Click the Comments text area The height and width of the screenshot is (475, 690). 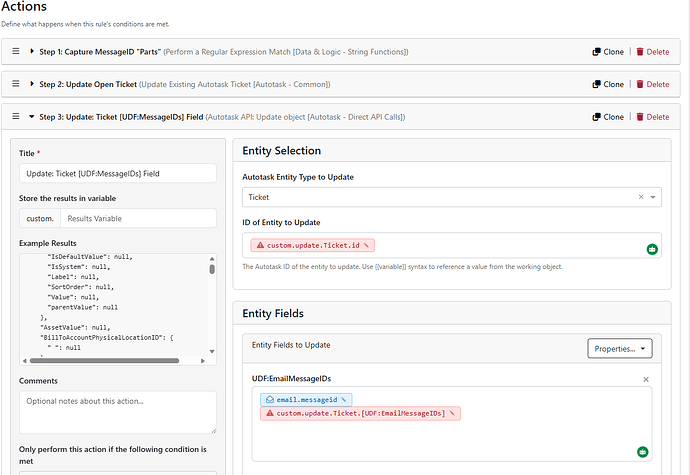117,411
